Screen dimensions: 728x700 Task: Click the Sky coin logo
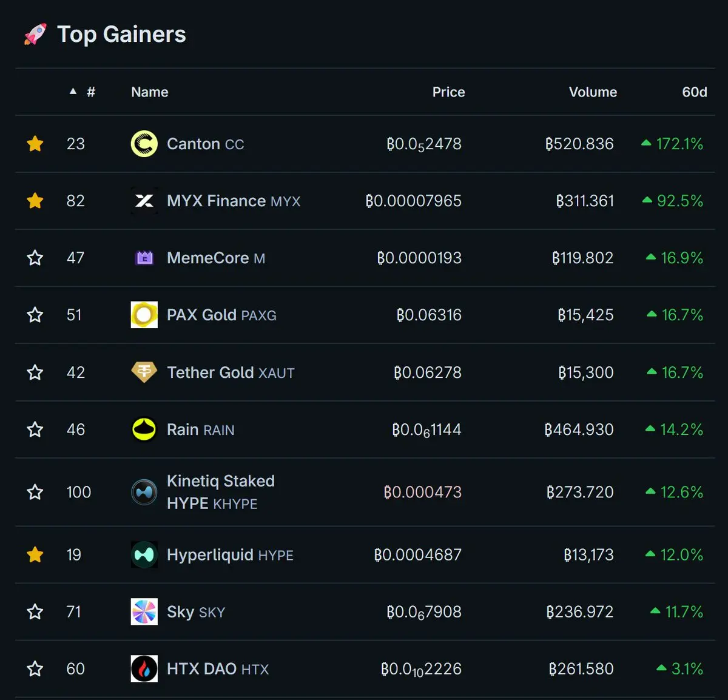144,611
